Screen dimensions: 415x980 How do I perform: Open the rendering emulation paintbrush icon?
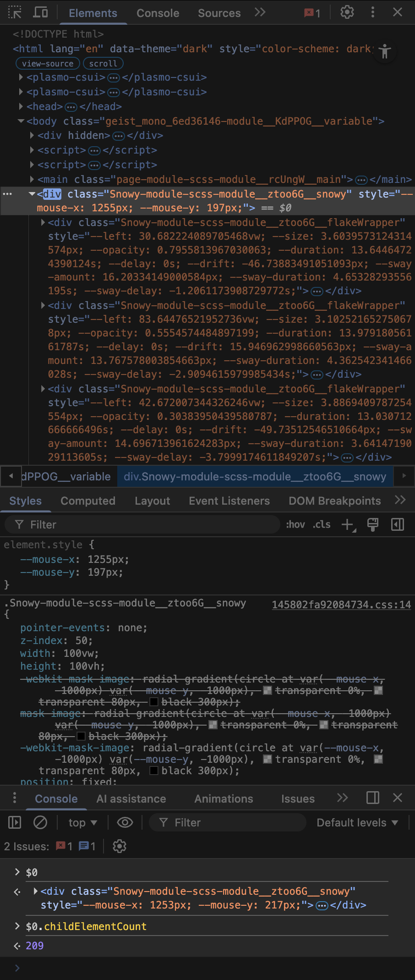(373, 525)
